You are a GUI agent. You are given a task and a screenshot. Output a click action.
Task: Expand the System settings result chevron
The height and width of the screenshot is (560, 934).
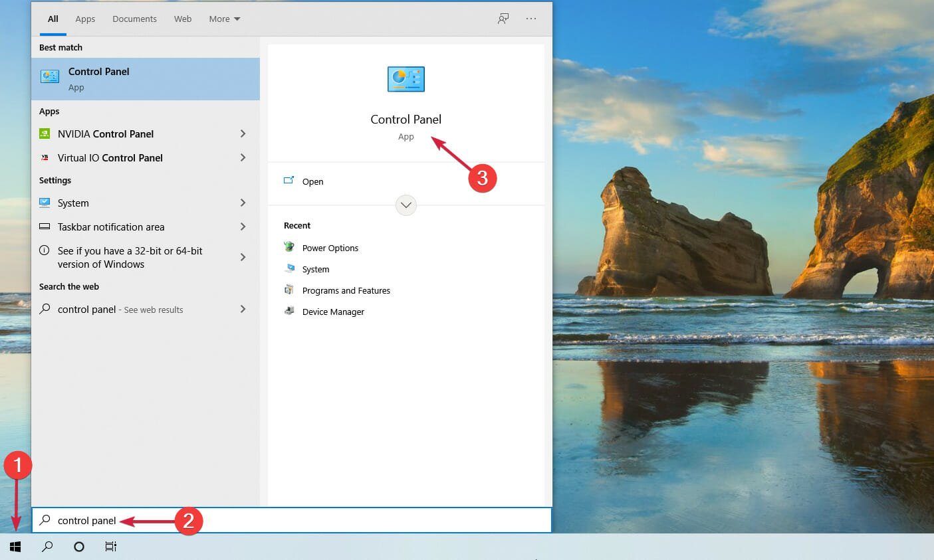pos(243,203)
